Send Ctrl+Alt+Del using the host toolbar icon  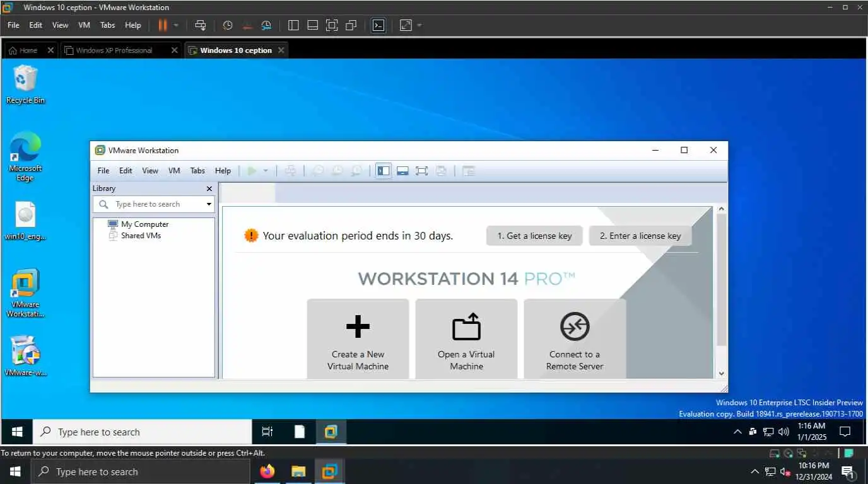[x=200, y=25]
